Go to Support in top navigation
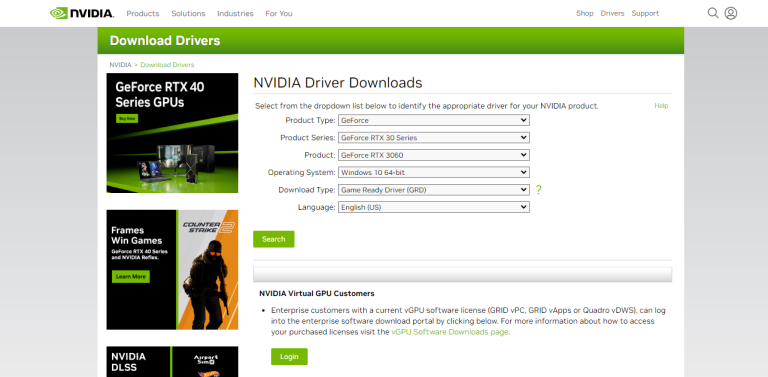The width and height of the screenshot is (768, 377). 645,14
